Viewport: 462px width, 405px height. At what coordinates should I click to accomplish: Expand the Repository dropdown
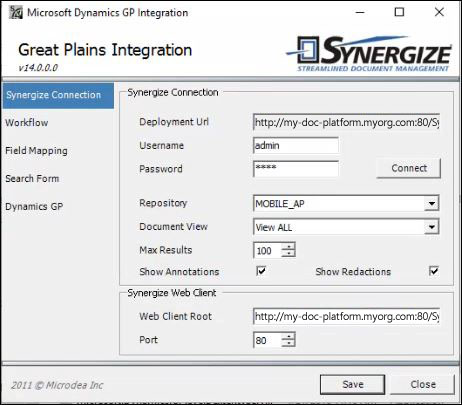point(432,203)
